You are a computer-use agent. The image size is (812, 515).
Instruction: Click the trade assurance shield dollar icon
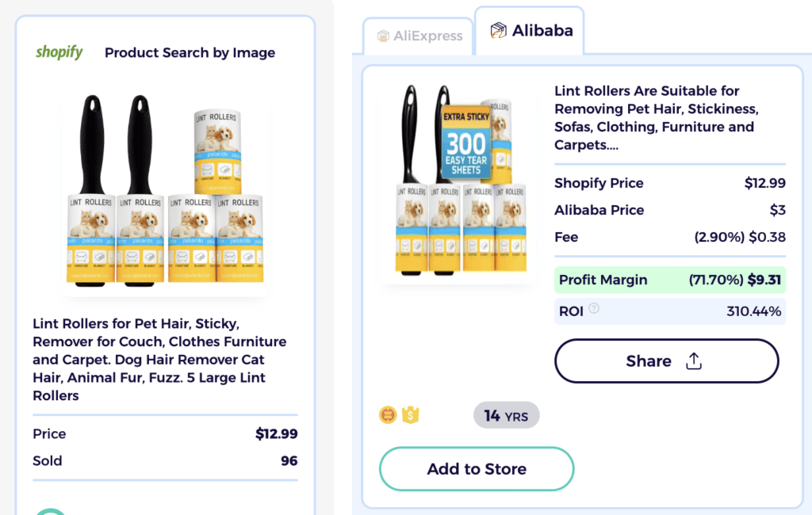click(410, 414)
